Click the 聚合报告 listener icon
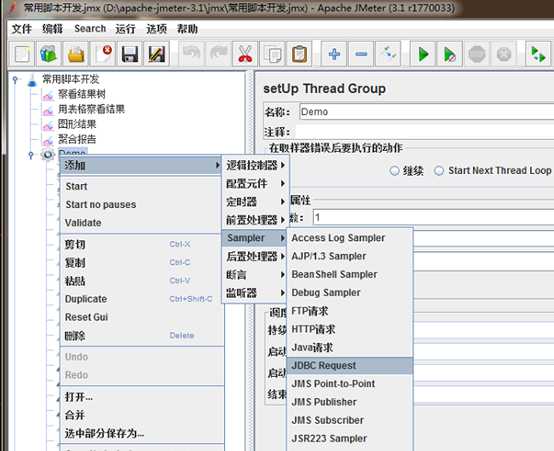 48,140
